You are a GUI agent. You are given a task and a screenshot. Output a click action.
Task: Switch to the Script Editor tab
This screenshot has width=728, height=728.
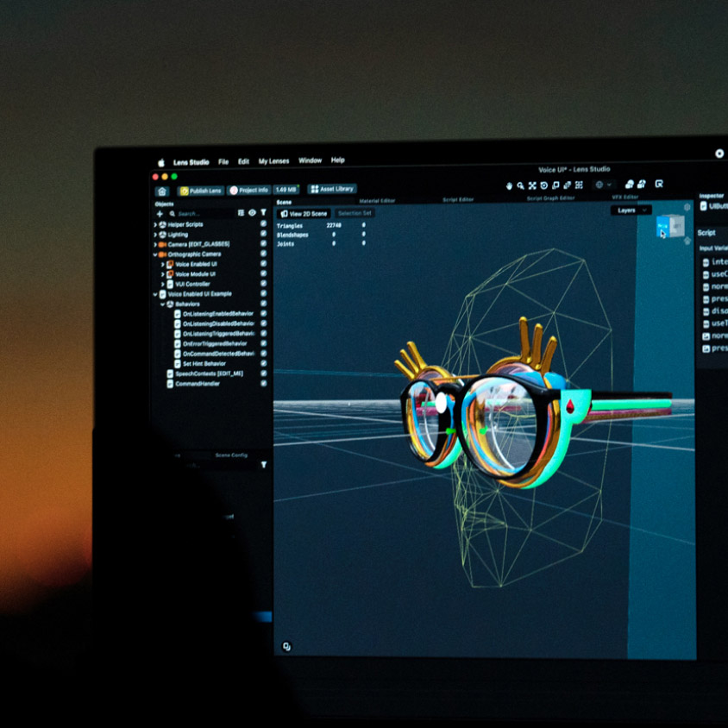[x=458, y=199]
